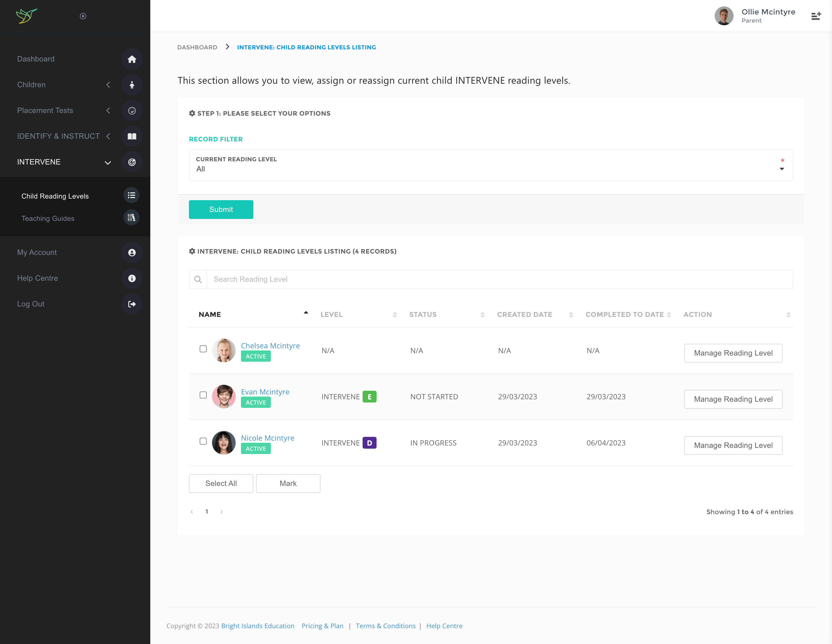
Task: Tick the checkbox for Chelsea Mcintyre
Action: 203,349
